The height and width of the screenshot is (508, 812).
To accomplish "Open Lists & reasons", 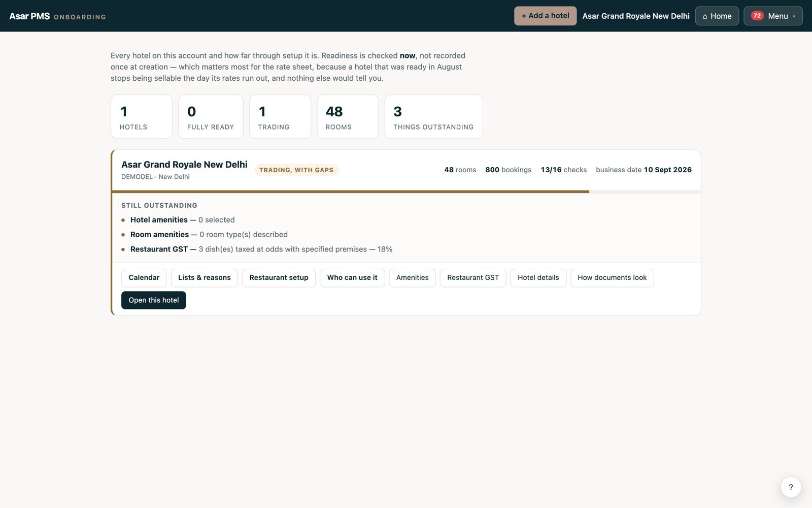I will [204, 278].
